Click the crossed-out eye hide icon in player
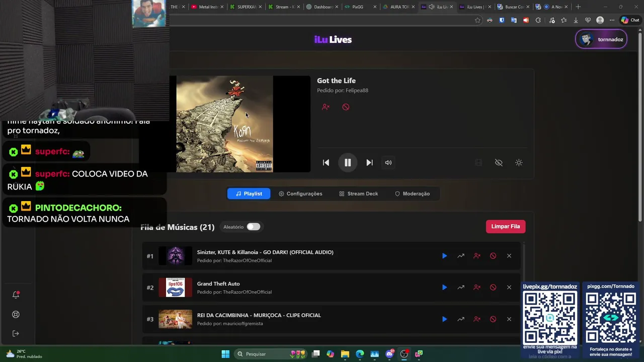This screenshot has height=362, width=644. tap(499, 162)
